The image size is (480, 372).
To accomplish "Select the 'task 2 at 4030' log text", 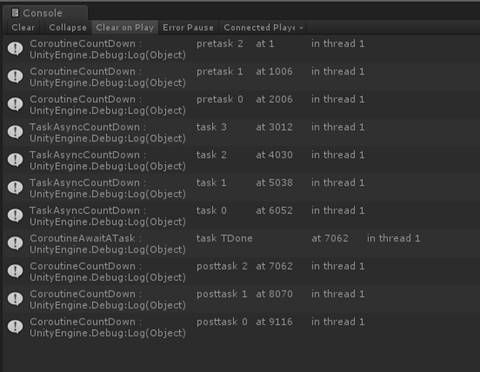I will point(244,155).
